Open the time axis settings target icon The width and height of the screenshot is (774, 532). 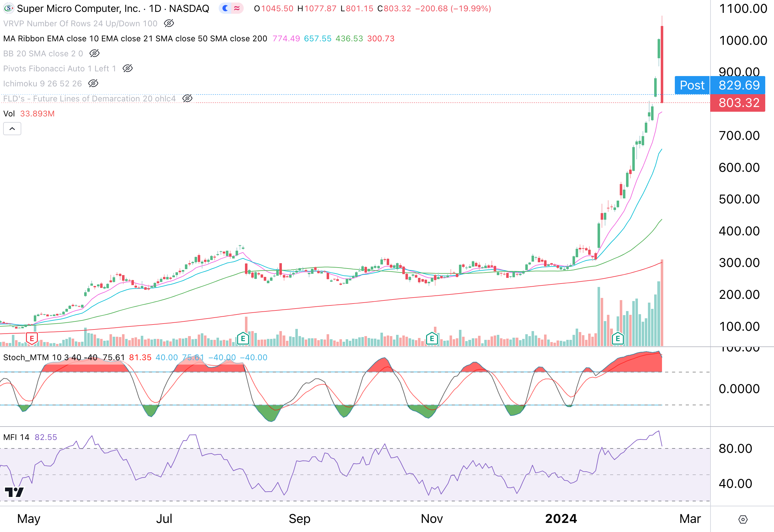[743, 519]
